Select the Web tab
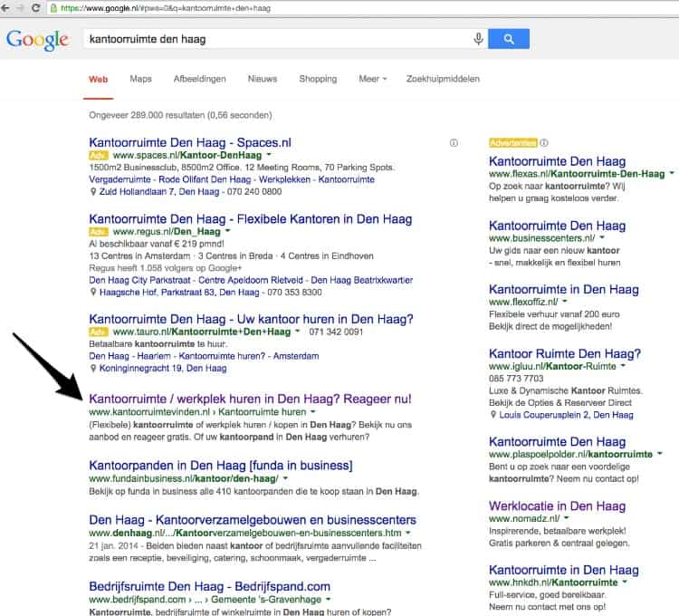The width and height of the screenshot is (679, 616). (x=99, y=80)
